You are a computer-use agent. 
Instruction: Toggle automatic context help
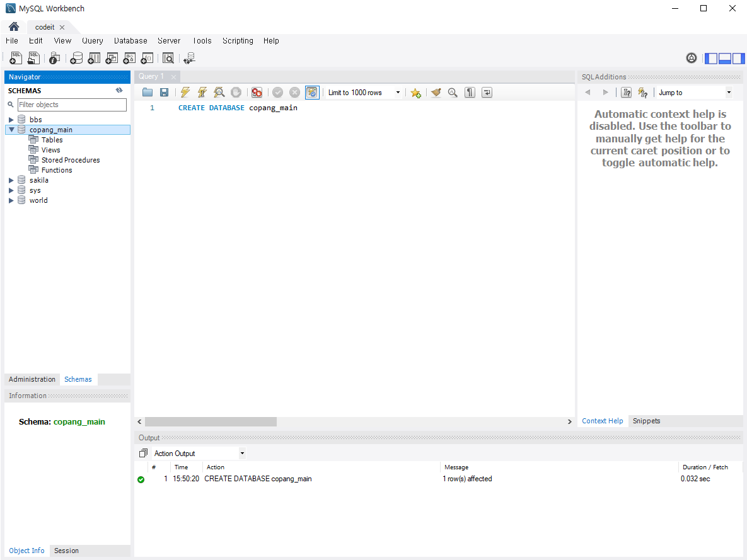(x=642, y=93)
